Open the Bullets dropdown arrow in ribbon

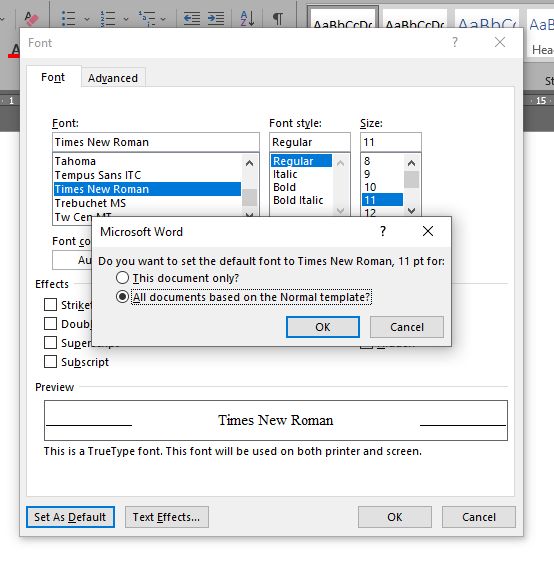pos(87,18)
